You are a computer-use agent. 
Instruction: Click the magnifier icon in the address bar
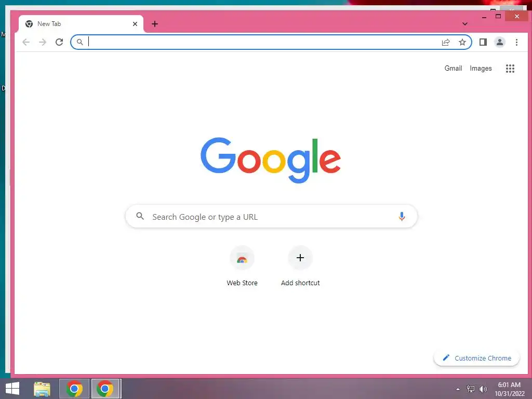[x=79, y=42]
